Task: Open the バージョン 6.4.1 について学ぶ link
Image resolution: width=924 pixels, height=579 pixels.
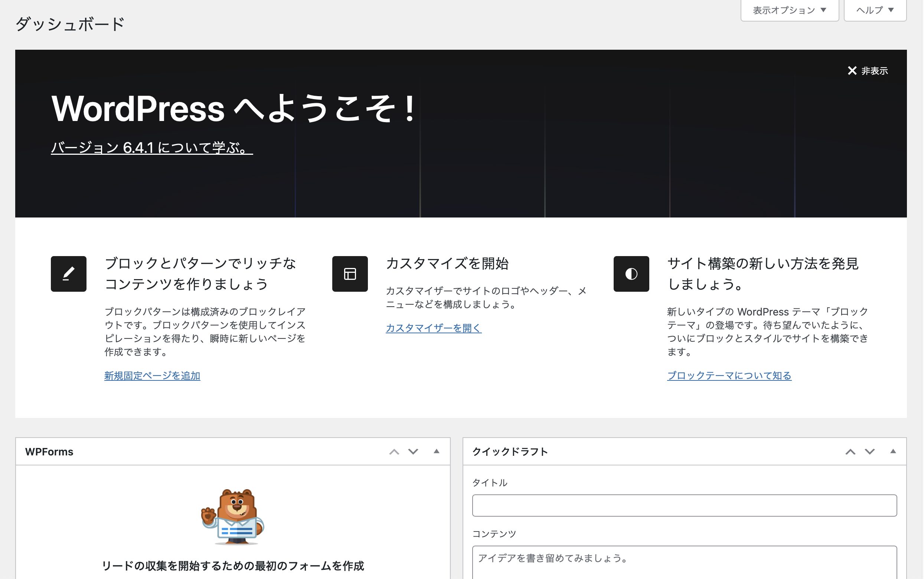Action: (151, 148)
